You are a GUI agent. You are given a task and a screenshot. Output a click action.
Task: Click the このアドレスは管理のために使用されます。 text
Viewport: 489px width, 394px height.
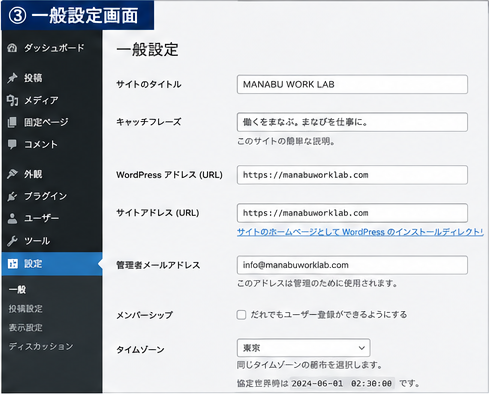(x=317, y=284)
